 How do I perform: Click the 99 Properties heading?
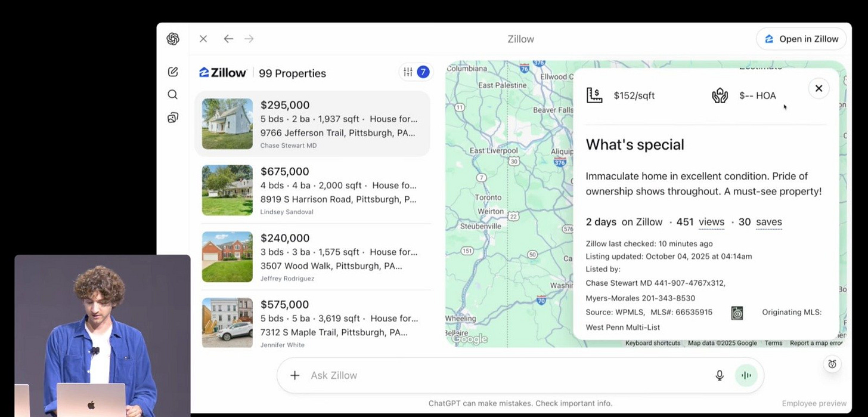coord(292,73)
